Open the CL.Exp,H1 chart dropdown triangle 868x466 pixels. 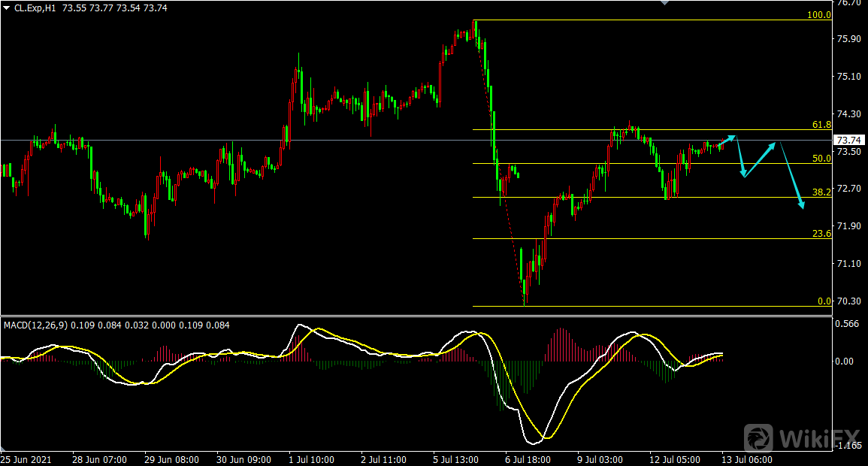click(7, 8)
